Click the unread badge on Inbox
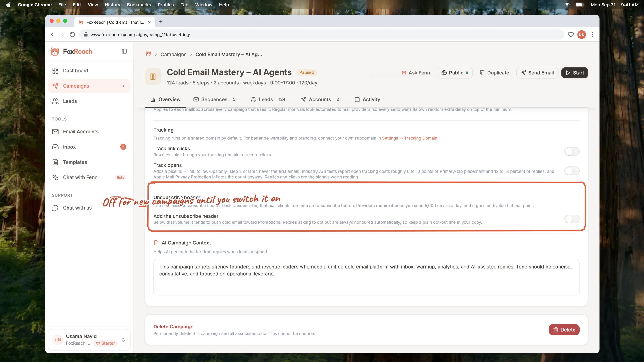This screenshot has height=362, width=644. 123,147
